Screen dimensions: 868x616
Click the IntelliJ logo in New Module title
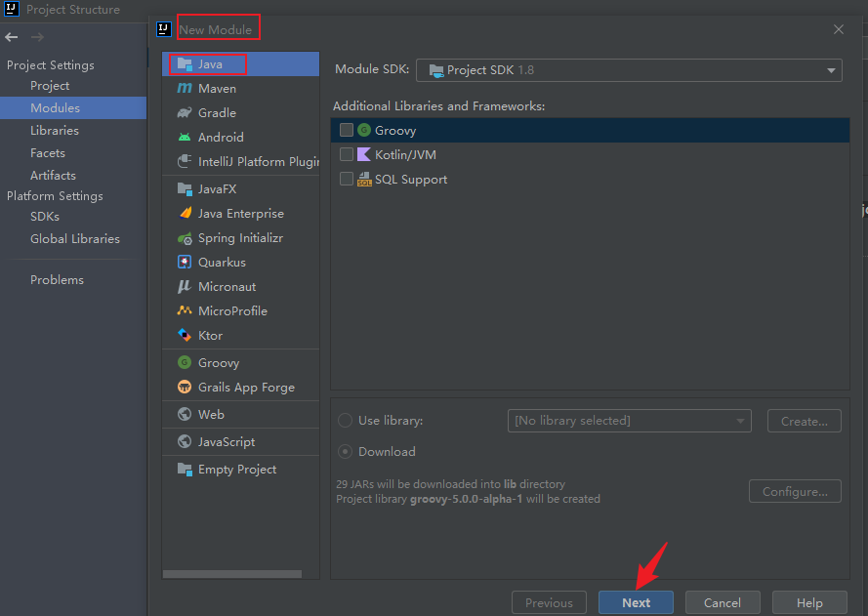click(164, 29)
